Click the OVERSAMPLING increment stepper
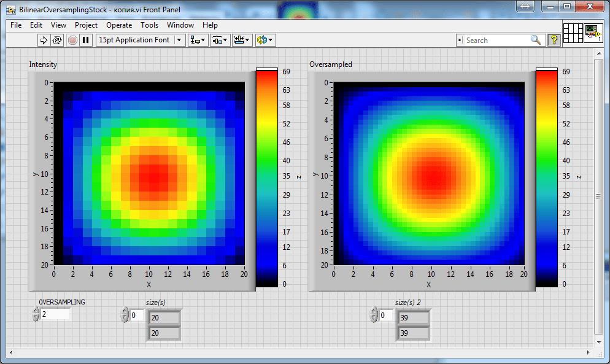Viewport: 610px width, 364px height. [x=36, y=311]
